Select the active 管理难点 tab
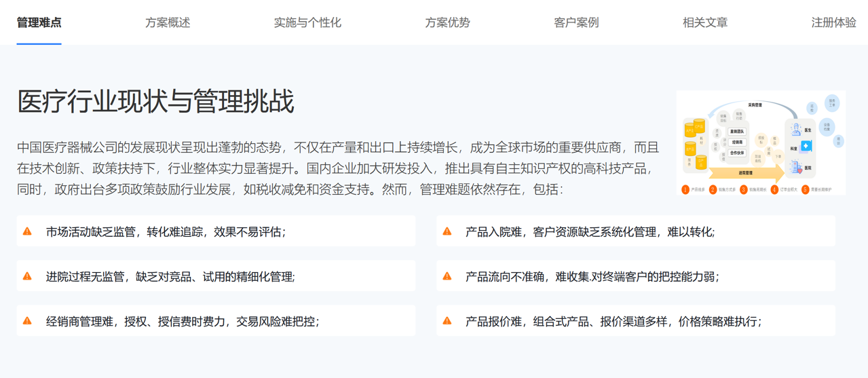Image resolution: width=868 pixels, height=378 pixels. click(x=39, y=22)
